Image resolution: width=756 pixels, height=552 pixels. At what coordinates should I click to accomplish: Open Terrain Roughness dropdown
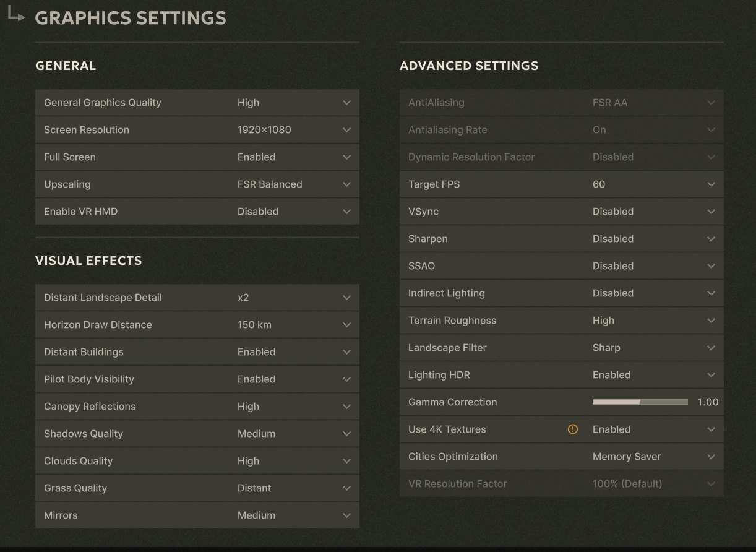pos(562,321)
